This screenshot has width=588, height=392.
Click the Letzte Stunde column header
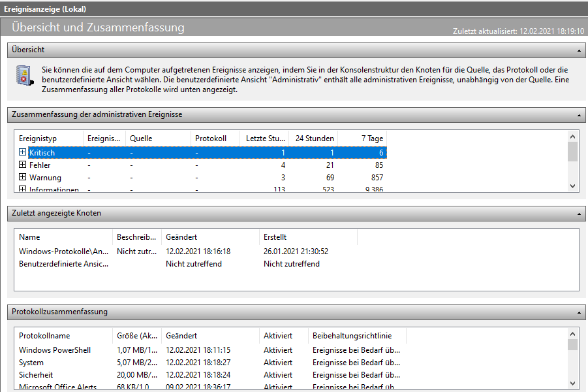coord(264,138)
